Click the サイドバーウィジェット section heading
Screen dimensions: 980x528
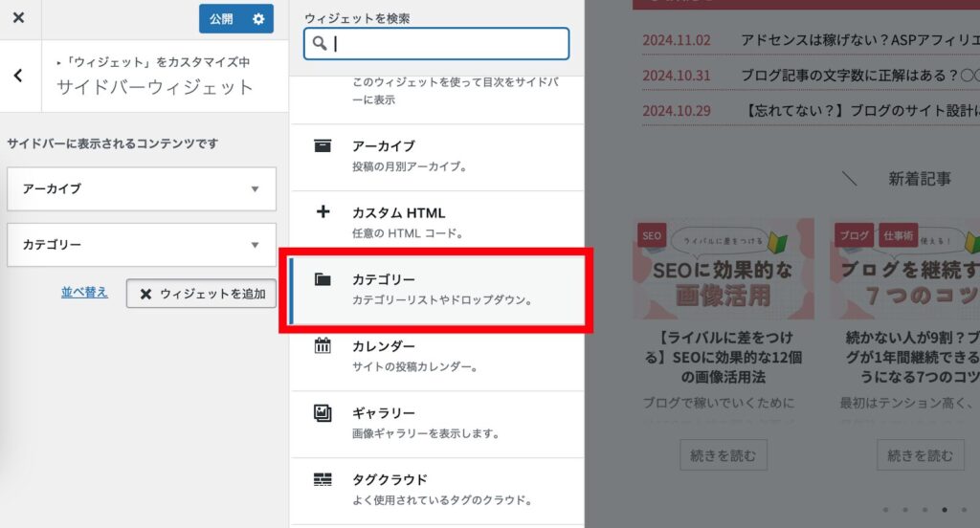(155, 87)
